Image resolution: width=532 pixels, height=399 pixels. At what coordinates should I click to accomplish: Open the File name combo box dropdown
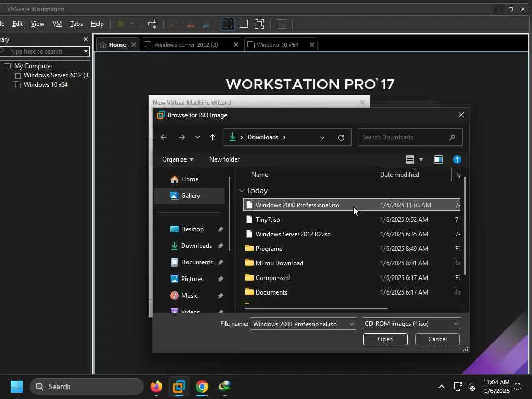(x=352, y=324)
